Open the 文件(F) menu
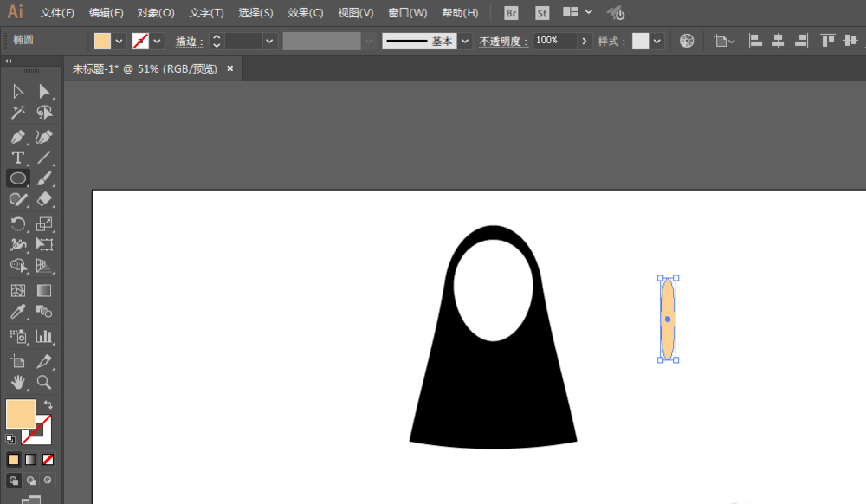 57,13
